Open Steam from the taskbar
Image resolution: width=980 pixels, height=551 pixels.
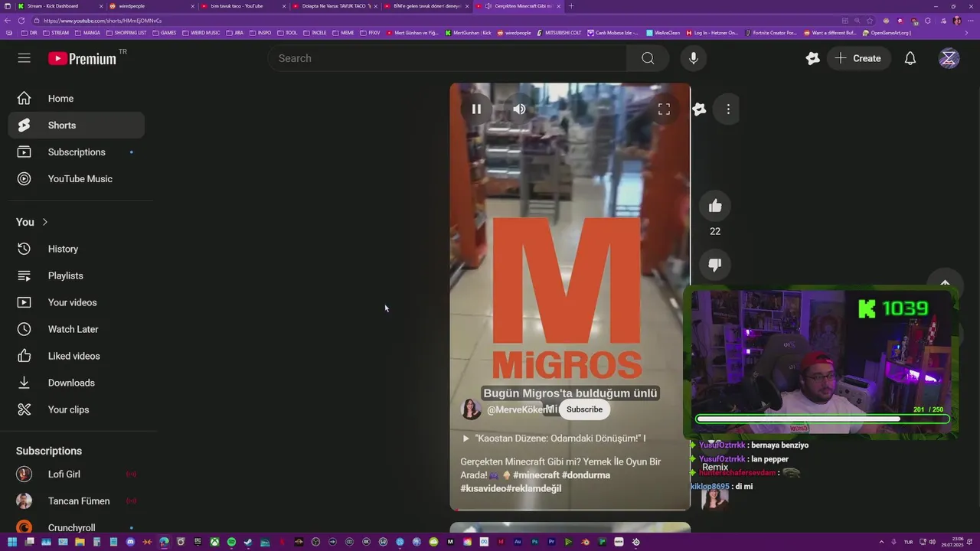[248, 543]
